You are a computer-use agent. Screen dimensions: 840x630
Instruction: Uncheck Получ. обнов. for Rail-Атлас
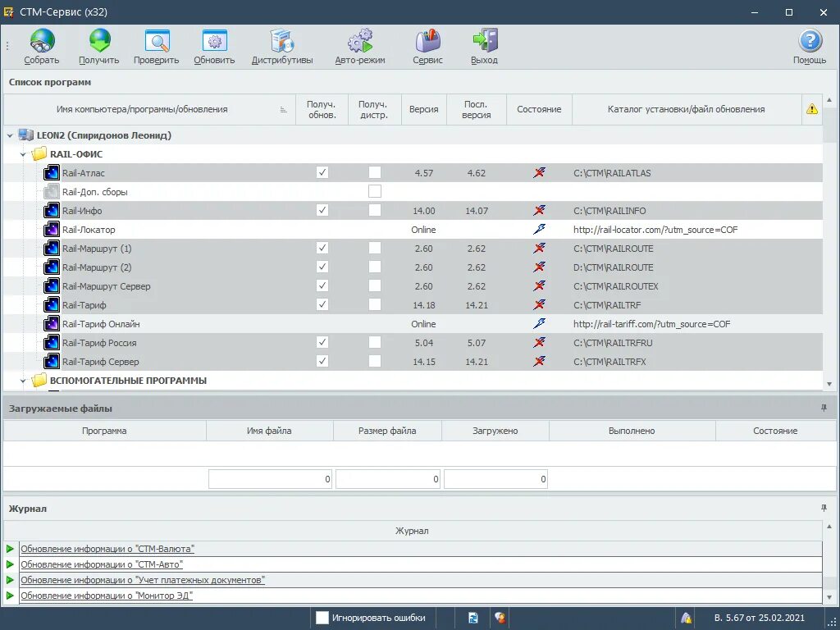[x=322, y=172]
